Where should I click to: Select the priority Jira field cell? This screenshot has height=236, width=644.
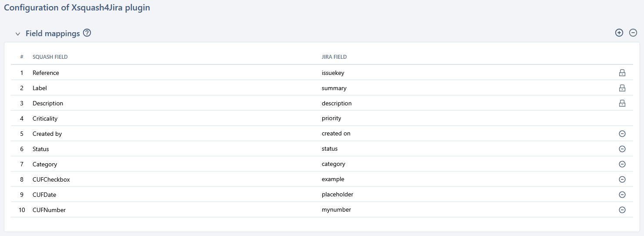tap(331, 118)
